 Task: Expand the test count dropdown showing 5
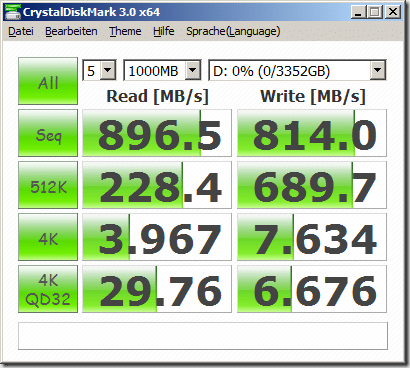(x=108, y=70)
